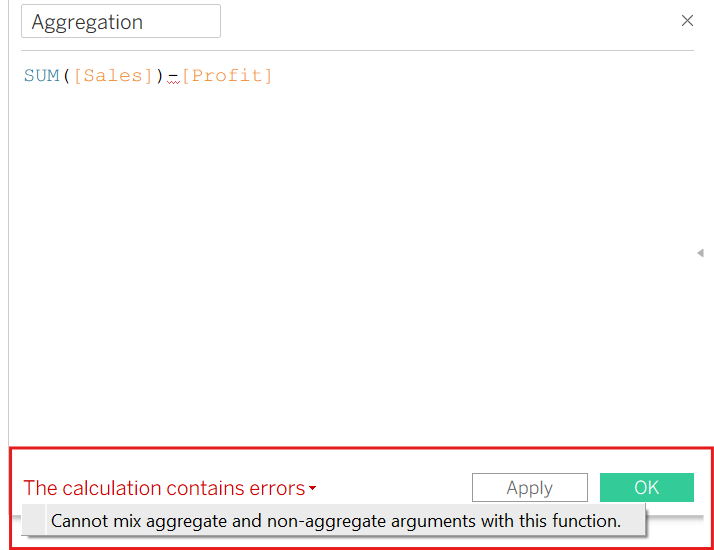The width and height of the screenshot is (714, 550).
Task: Click the closing parenthesis after [Sales]
Action: (159, 76)
